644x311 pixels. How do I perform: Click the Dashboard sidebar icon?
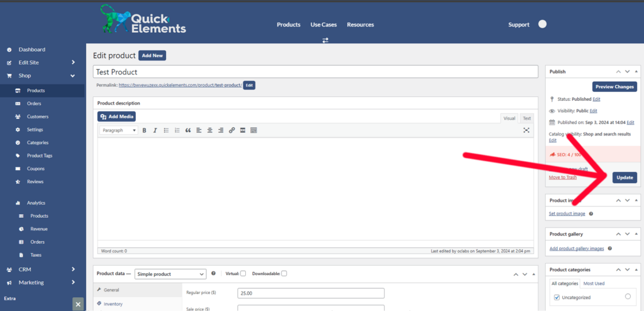click(x=9, y=50)
